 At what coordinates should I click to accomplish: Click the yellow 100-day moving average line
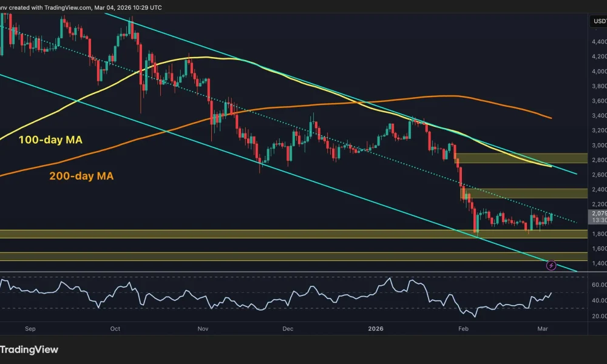click(200, 58)
